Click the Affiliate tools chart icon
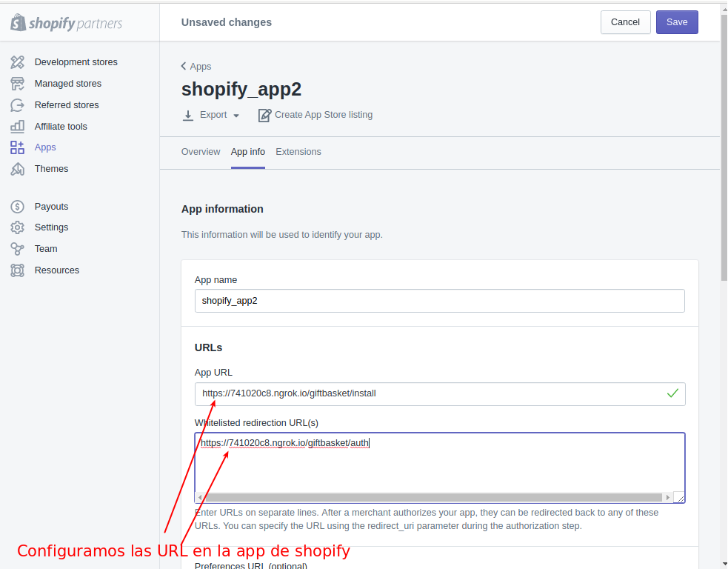The width and height of the screenshot is (728, 569). [x=17, y=127]
